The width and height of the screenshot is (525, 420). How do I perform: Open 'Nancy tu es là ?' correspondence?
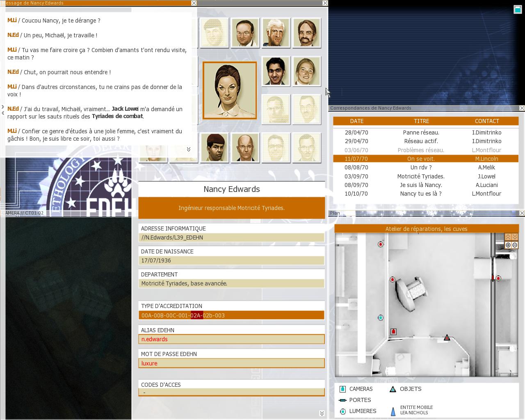[421, 194]
